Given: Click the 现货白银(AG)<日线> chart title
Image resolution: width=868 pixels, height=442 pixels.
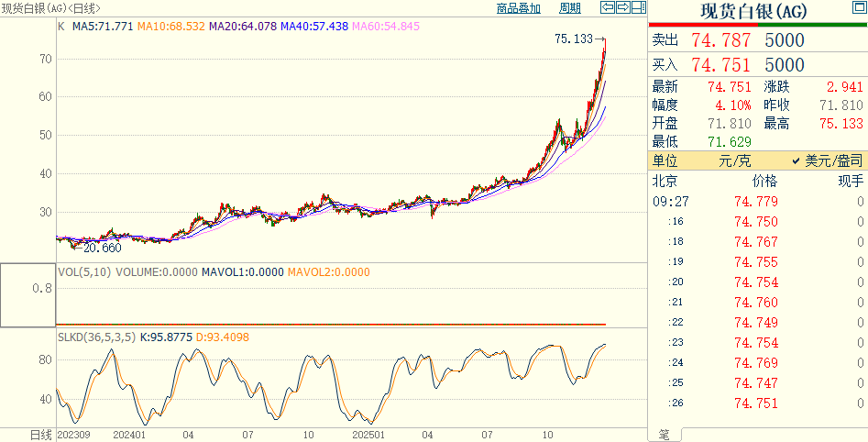Looking at the screenshot, I should pos(51,8).
